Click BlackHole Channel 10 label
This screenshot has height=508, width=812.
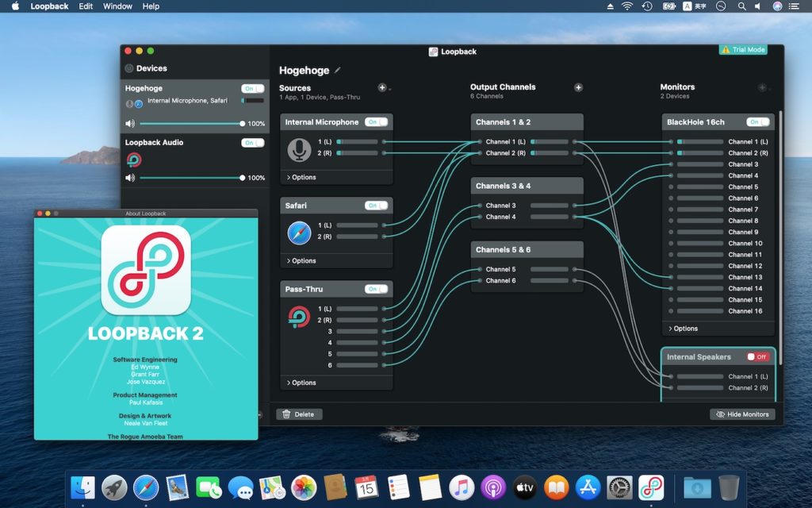[x=745, y=243]
